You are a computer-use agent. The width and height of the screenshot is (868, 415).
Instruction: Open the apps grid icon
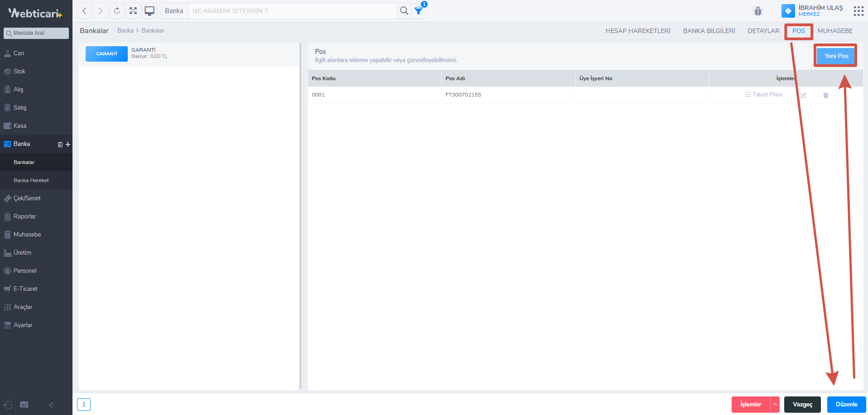point(858,11)
